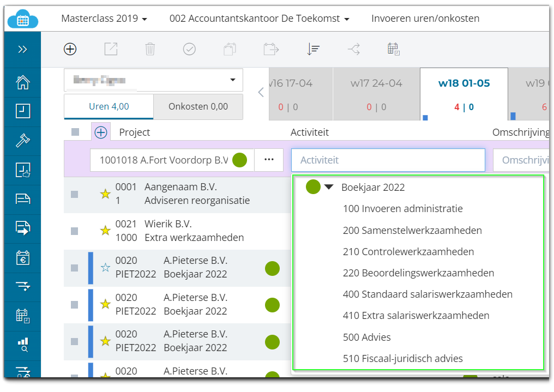
Task: Click the calendar grid toolbar icon
Action: 393,49
